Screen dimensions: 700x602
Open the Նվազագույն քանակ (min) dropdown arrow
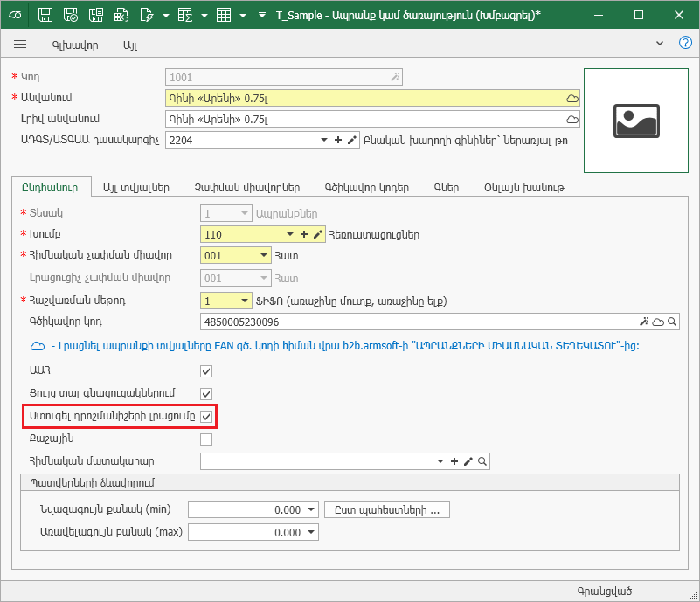coord(312,509)
